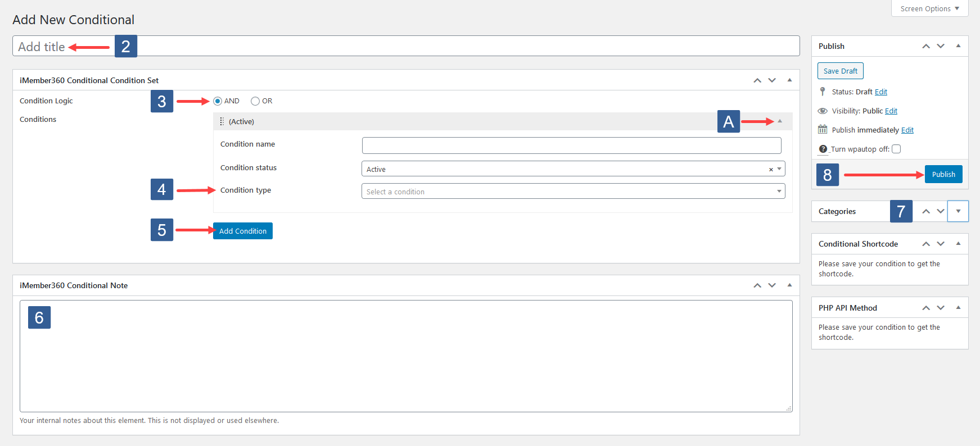Select the OR condition logic radio

click(x=255, y=101)
